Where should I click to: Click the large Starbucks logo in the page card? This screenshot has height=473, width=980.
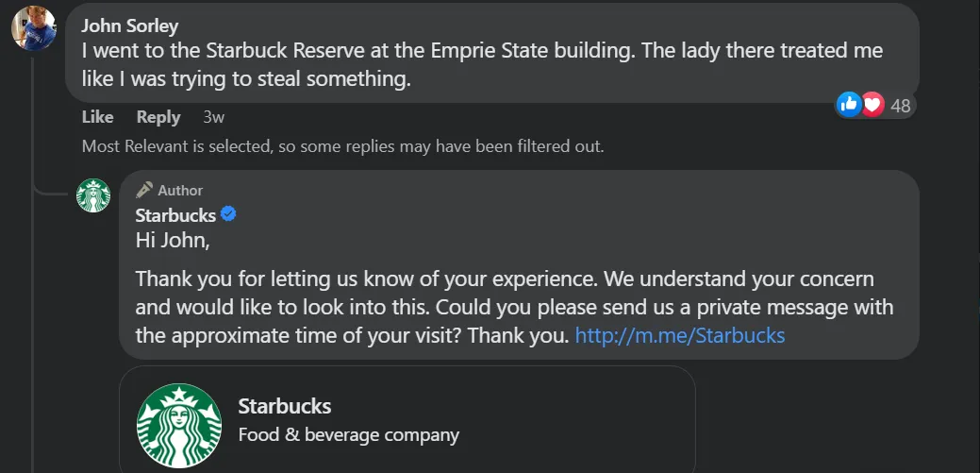click(x=179, y=426)
